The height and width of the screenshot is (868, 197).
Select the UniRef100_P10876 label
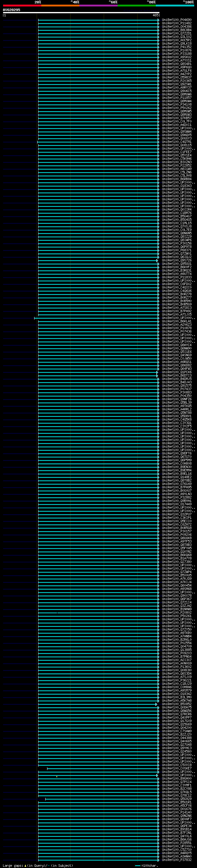176,50
